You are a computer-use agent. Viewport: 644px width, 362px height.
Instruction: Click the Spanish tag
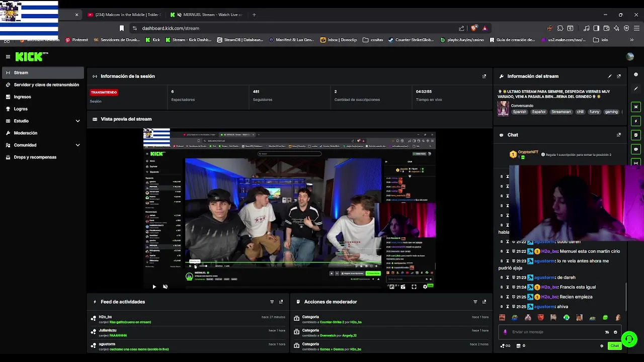[519, 112]
